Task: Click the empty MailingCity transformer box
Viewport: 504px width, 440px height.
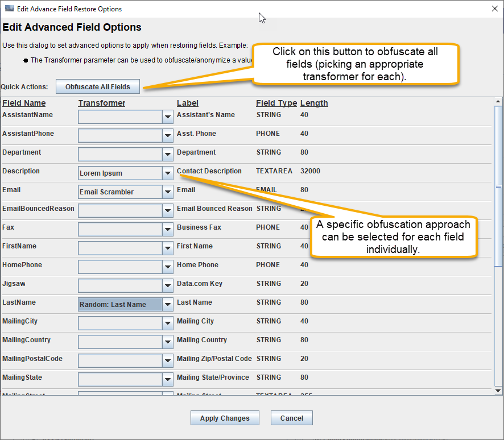Action: click(x=120, y=323)
